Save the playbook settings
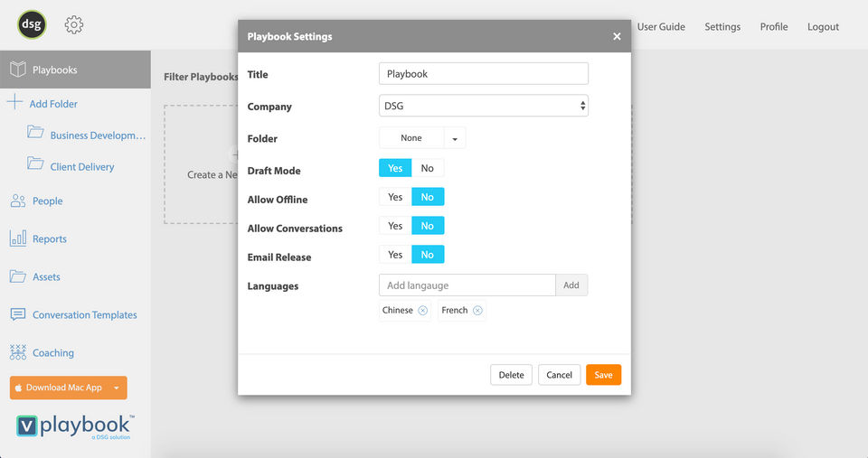This screenshot has width=868, height=458. coord(603,375)
